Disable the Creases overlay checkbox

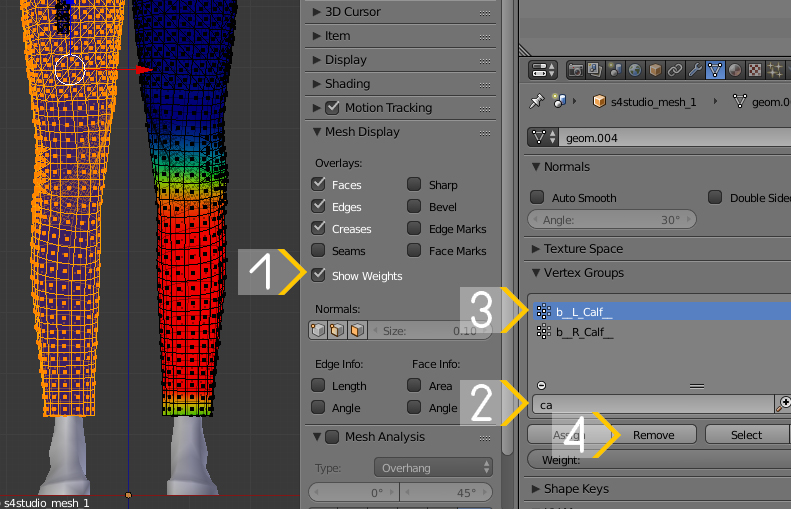pos(318,228)
